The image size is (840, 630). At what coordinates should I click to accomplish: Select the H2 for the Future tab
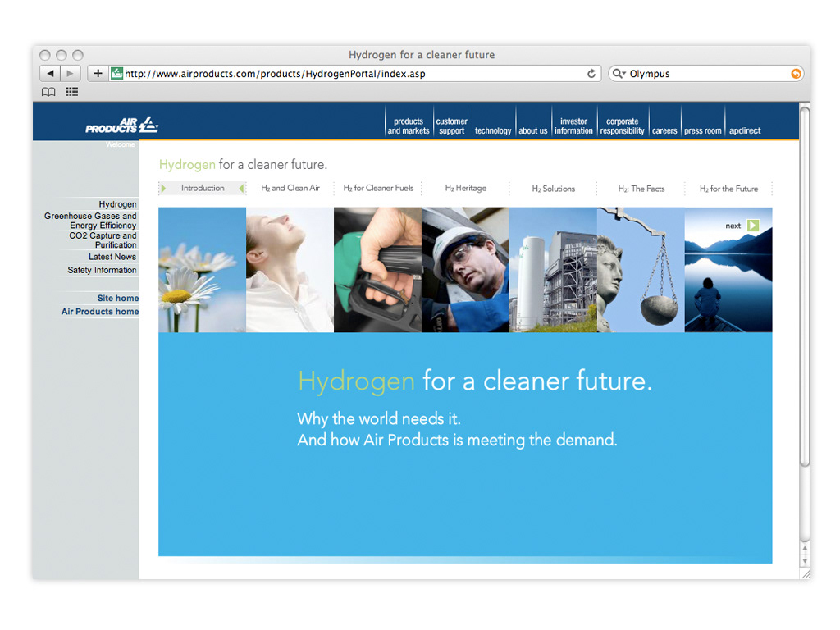tap(728, 189)
